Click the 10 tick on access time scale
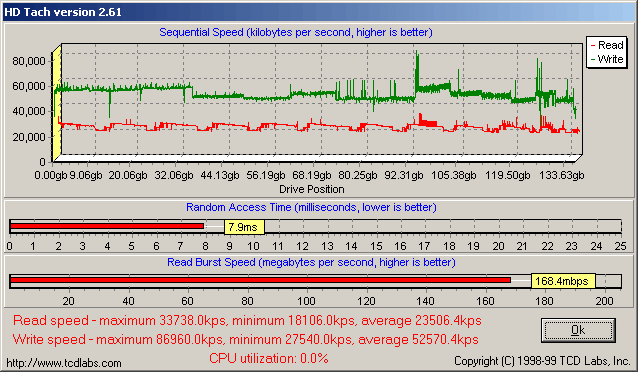Image resolution: width=638 pixels, height=372 pixels. coord(253,246)
